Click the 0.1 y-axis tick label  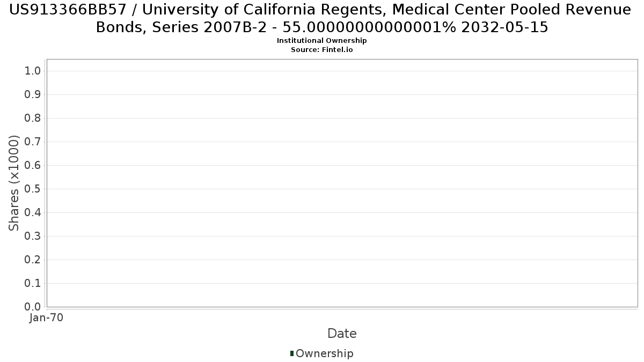coord(33,284)
